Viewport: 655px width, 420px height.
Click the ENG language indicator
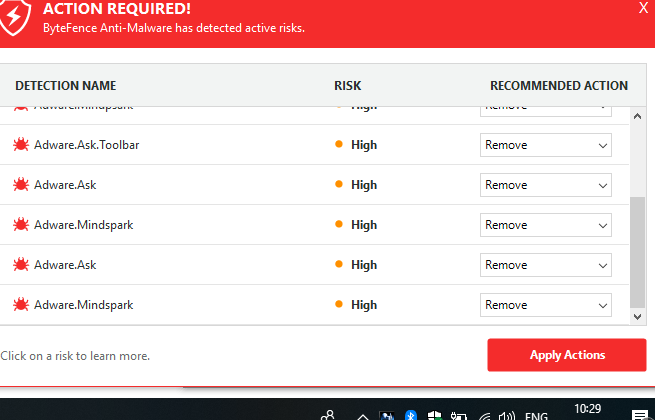tap(536, 415)
